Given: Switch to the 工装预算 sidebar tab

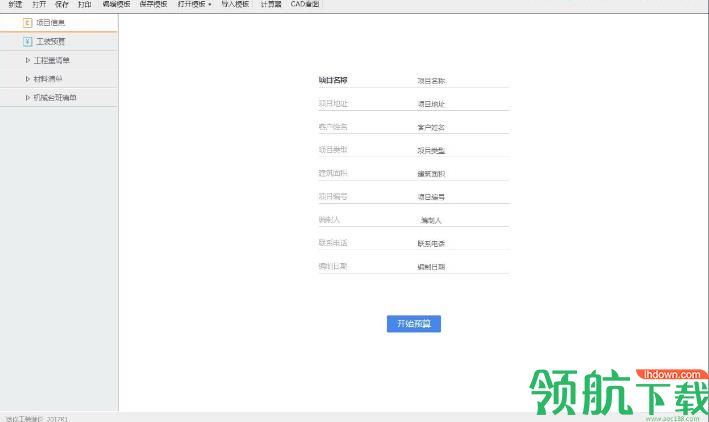Looking at the screenshot, I should pyautogui.click(x=59, y=42).
